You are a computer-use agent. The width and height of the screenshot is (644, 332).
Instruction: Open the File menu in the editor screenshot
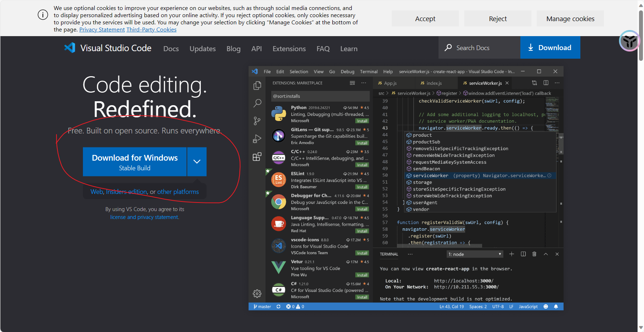267,72
